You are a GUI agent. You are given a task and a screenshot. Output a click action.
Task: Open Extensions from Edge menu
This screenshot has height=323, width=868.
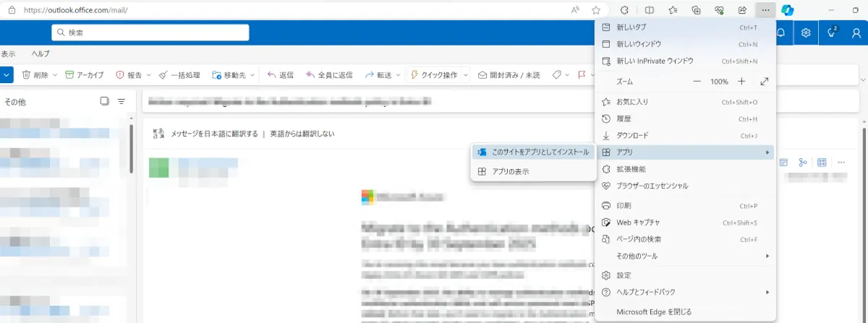pos(684,169)
